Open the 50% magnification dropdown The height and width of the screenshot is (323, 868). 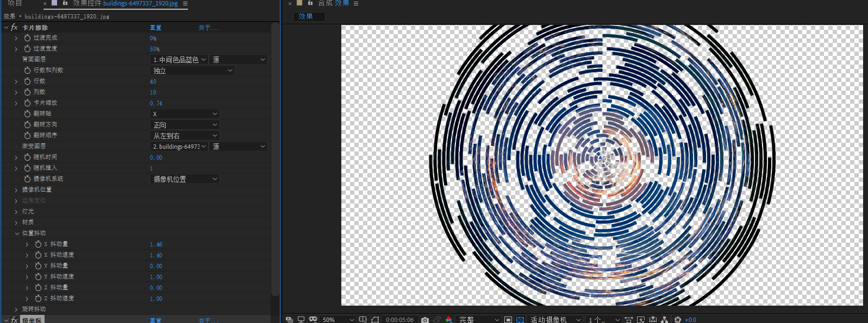[x=338, y=320]
